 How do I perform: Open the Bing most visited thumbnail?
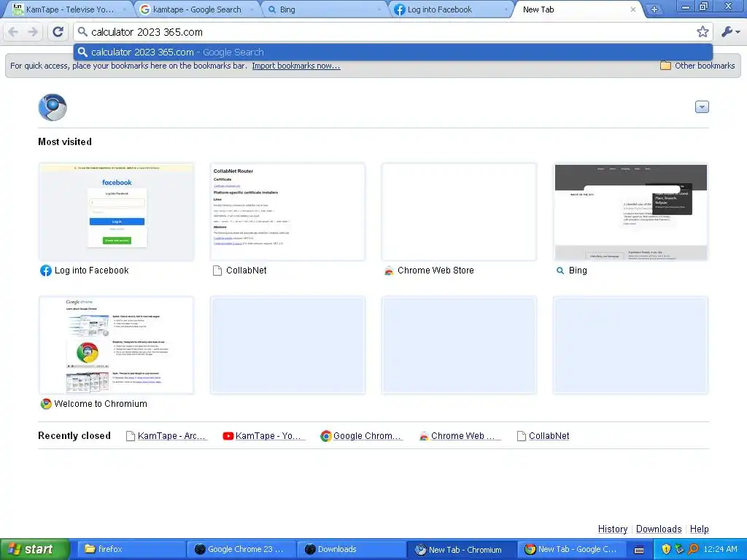[631, 212]
